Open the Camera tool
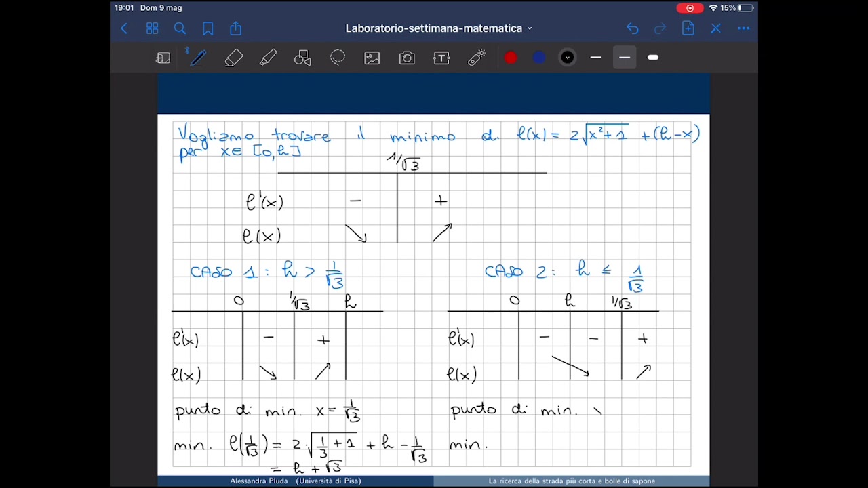This screenshot has height=488, width=868. [x=407, y=58]
